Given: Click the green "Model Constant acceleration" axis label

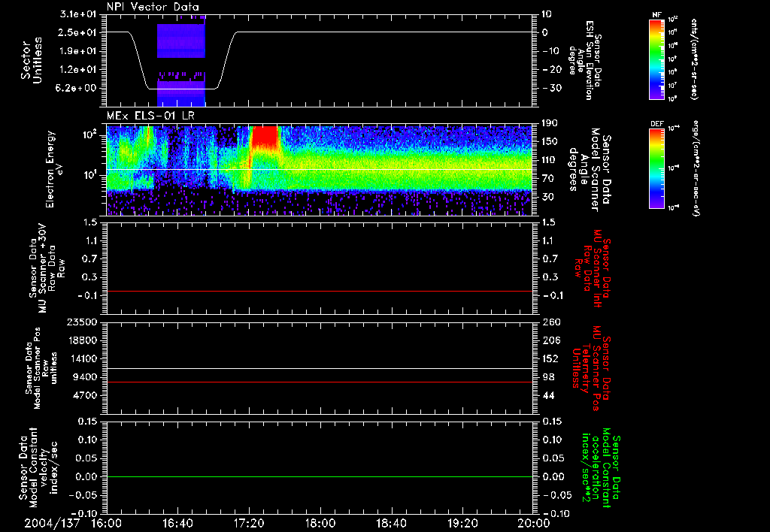Looking at the screenshot, I should point(601,468).
